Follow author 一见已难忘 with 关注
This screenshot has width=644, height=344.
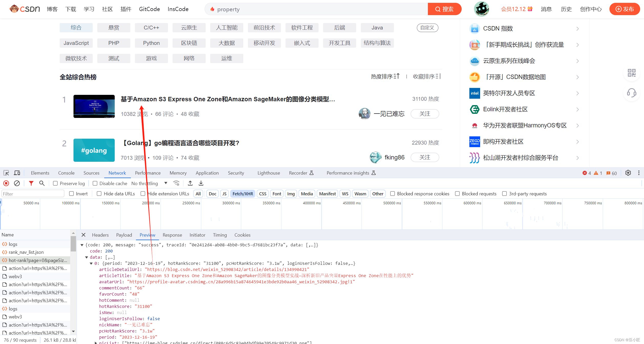tap(425, 114)
